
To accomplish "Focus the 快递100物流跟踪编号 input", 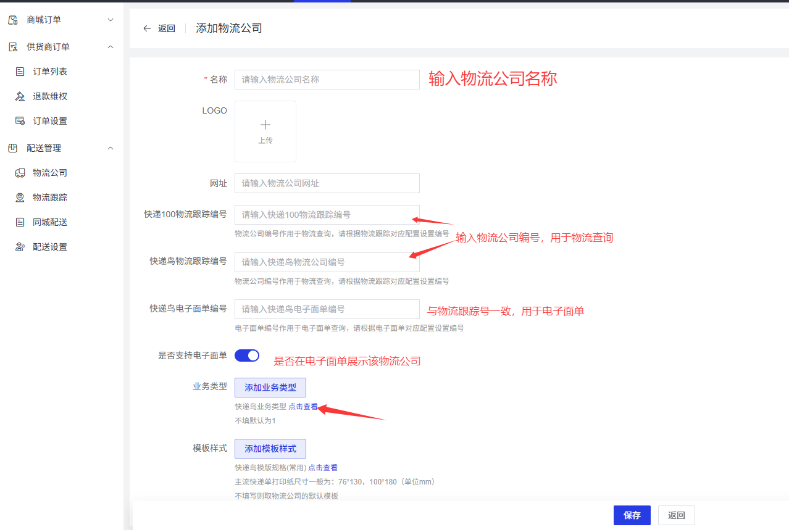I will 327,215.
